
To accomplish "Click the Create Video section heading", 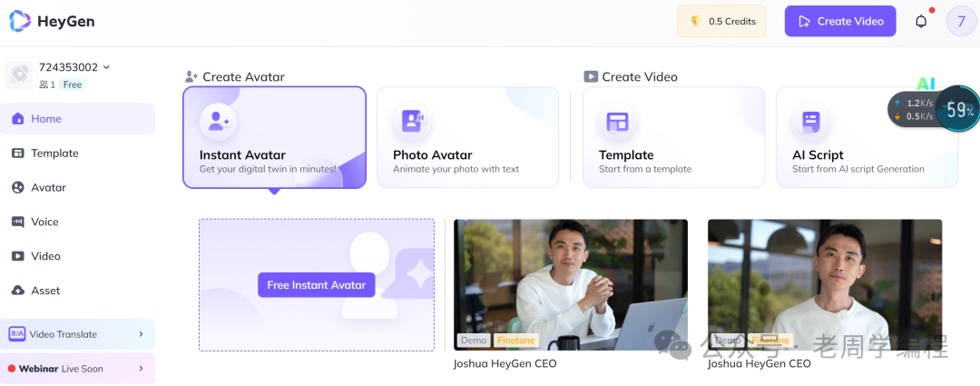I will pyautogui.click(x=631, y=77).
